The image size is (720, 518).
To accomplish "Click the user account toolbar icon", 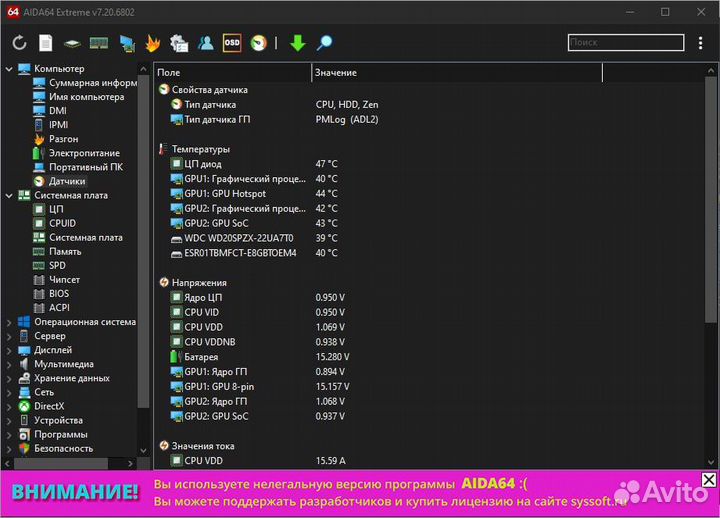I will (206, 43).
